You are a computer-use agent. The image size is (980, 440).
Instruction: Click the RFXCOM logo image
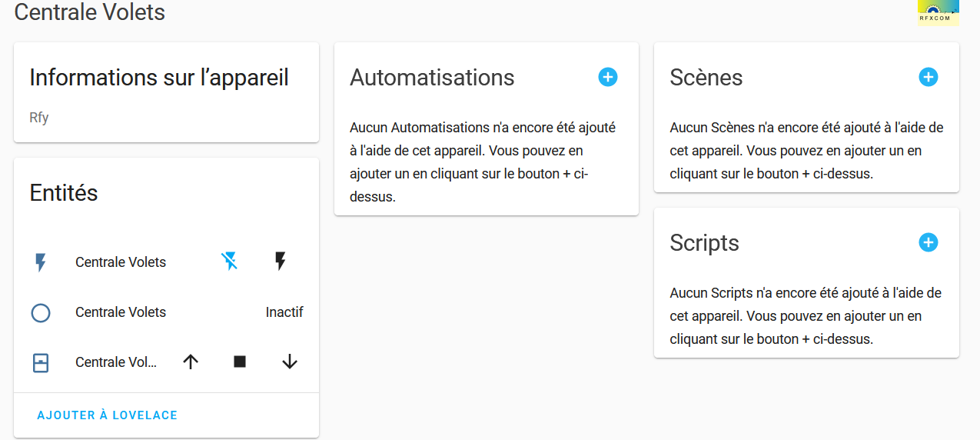tap(938, 12)
